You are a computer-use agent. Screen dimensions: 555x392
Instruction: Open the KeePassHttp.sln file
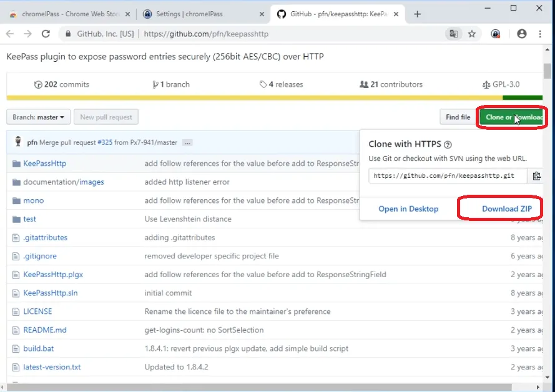51,293
